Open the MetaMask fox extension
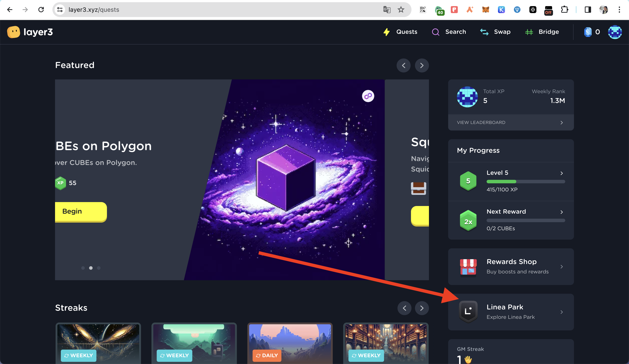Viewport: 629px width, 364px height. click(486, 10)
